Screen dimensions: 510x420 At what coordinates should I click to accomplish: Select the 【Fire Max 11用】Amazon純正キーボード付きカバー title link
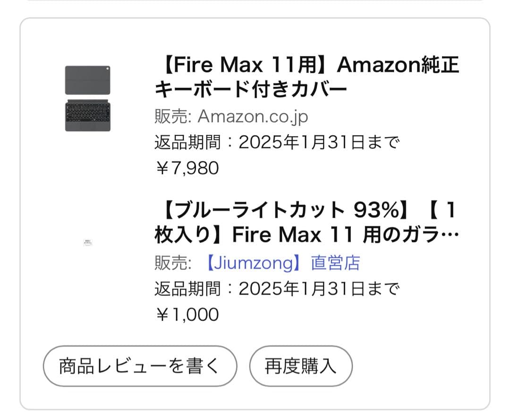tap(307, 76)
